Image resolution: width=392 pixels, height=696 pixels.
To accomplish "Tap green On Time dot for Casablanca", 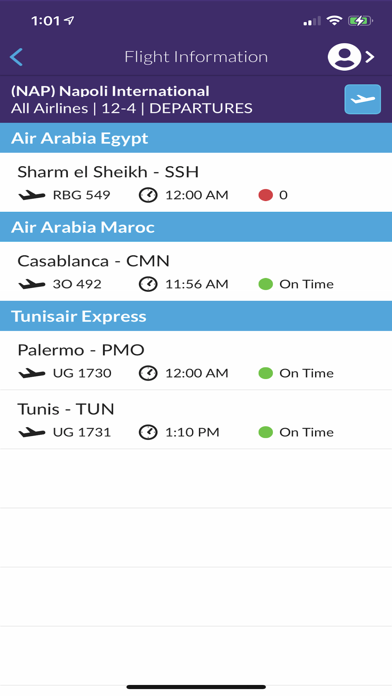I will [265, 285].
